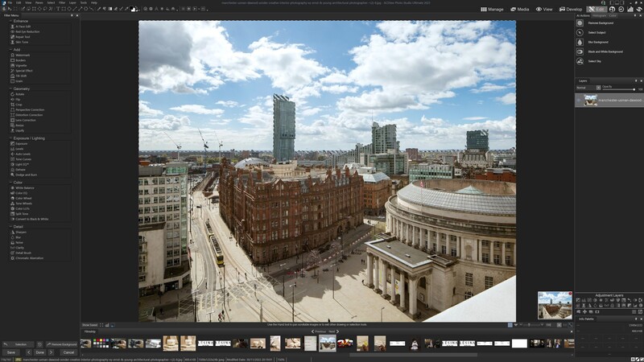Open the Select menu
This screenshot has height=362, width=644.
51,2
